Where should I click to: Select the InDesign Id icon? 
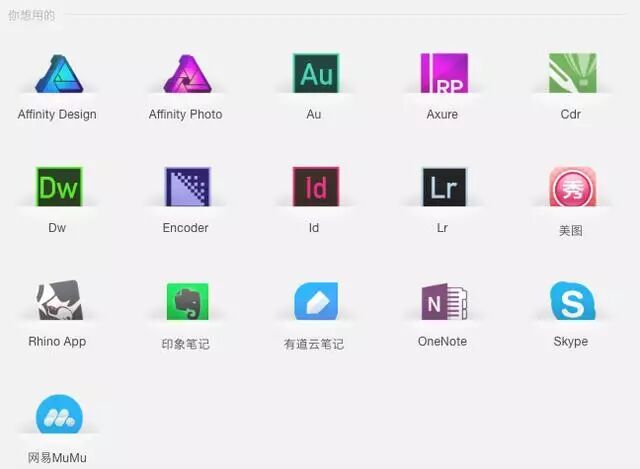point(316,187)
